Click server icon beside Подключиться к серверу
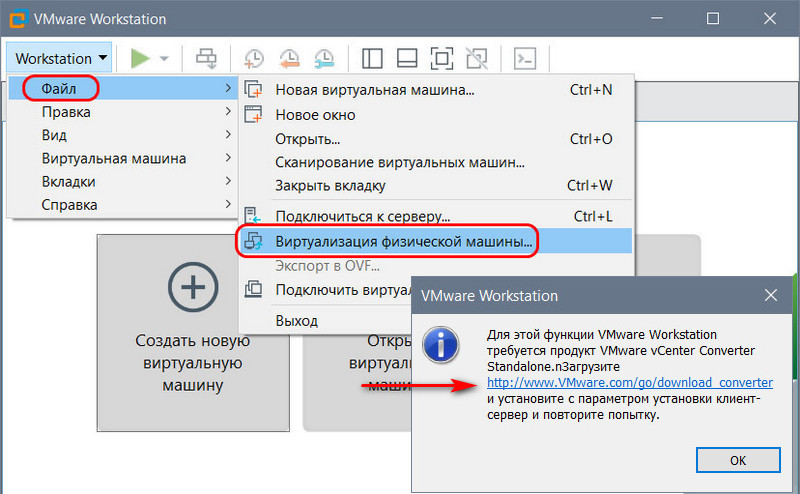 pyautogui.click(x=253, y=216)
